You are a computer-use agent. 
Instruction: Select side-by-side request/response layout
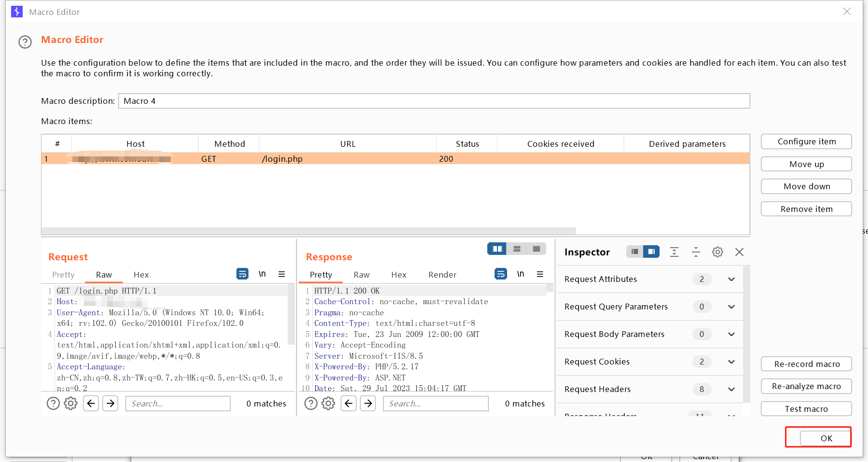[x=497, y=249]
